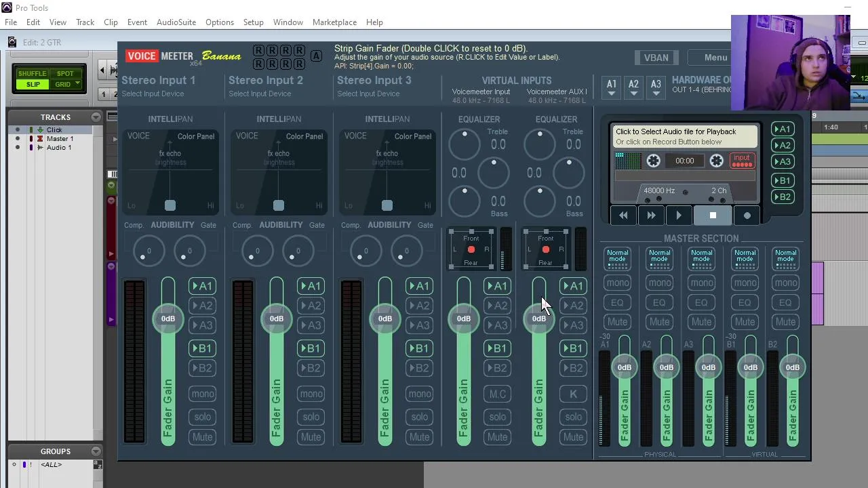Rewind the Voicemeeter cassette recorder
This screenshot has height=488, width=868.
[x=623, y=216]
